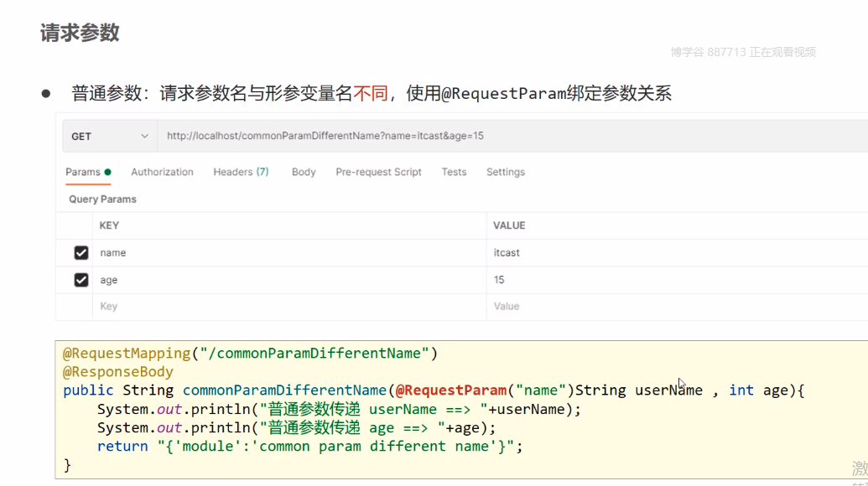Open the Pre-request Script tab
Screen dimensions: 868x486
tap(378, 172)
